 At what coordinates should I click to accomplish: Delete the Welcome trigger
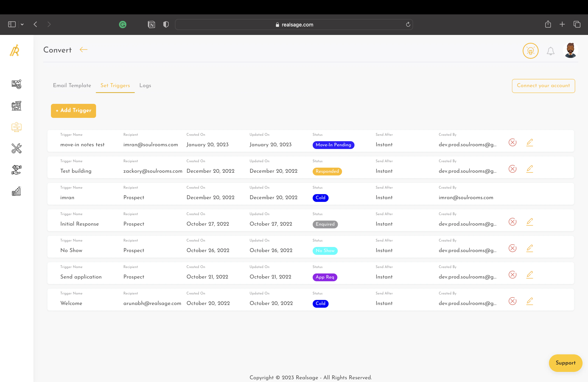[x=512, y=301]
